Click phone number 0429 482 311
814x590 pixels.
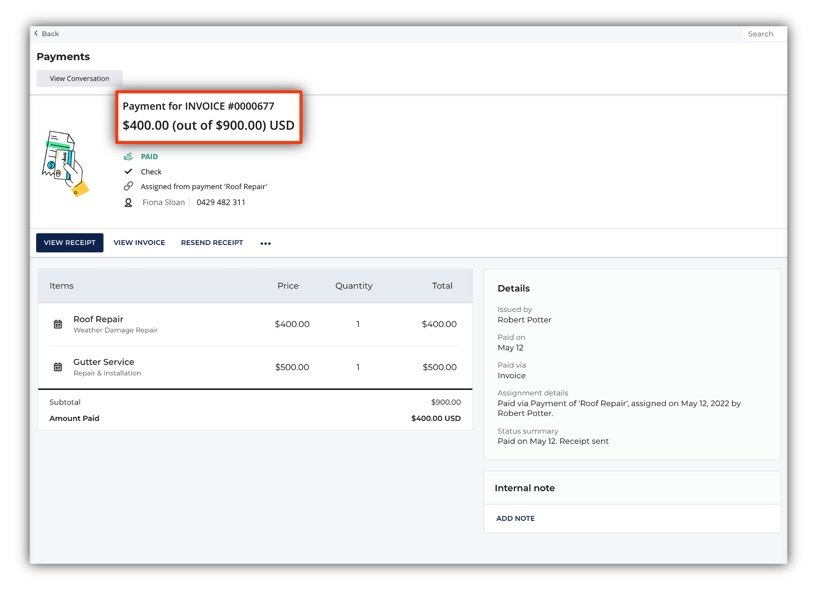tap(221, 202)
